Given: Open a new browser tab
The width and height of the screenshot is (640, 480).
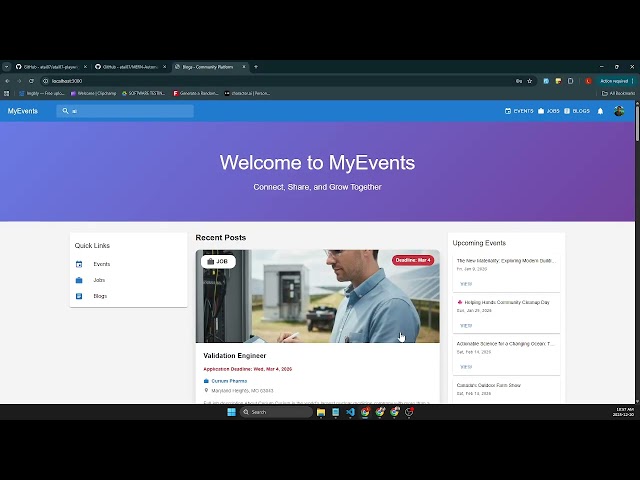Looking at the screenshot, I should pos(256,67).
